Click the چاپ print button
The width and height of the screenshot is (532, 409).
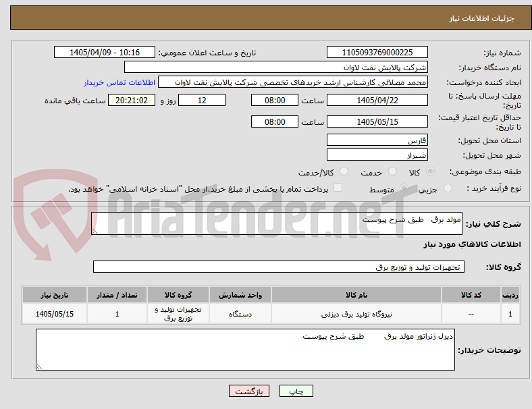[x=296, y=391]
